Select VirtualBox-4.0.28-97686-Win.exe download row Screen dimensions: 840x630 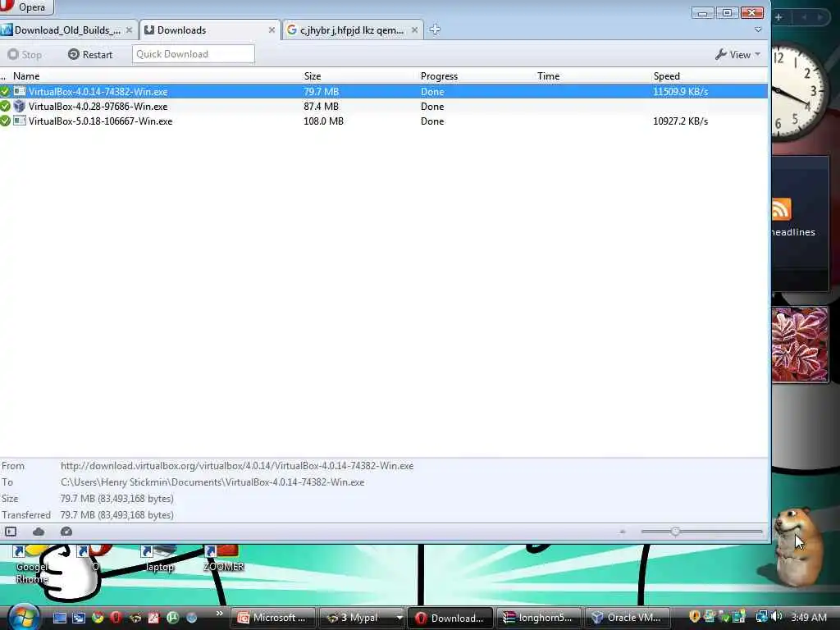point(384,107)
